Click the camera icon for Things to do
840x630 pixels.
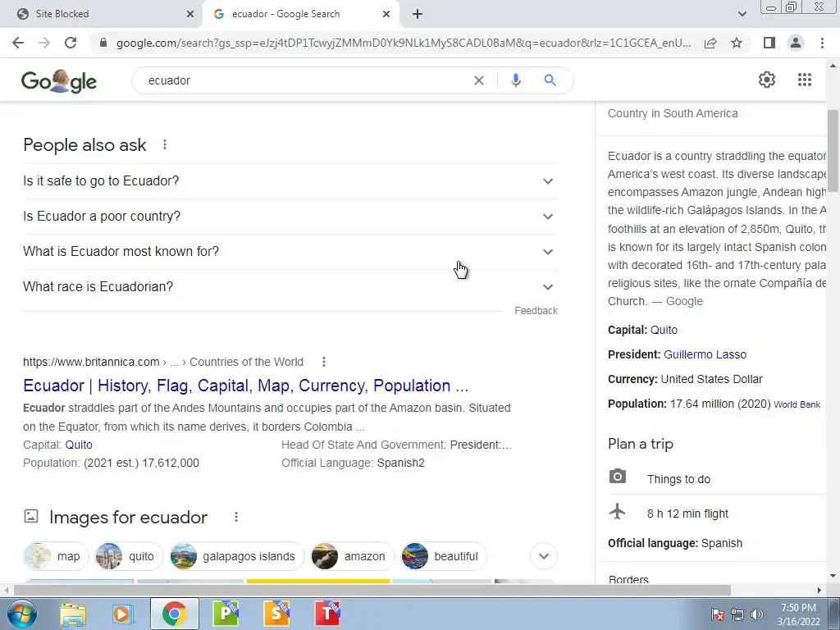point(617,477)
